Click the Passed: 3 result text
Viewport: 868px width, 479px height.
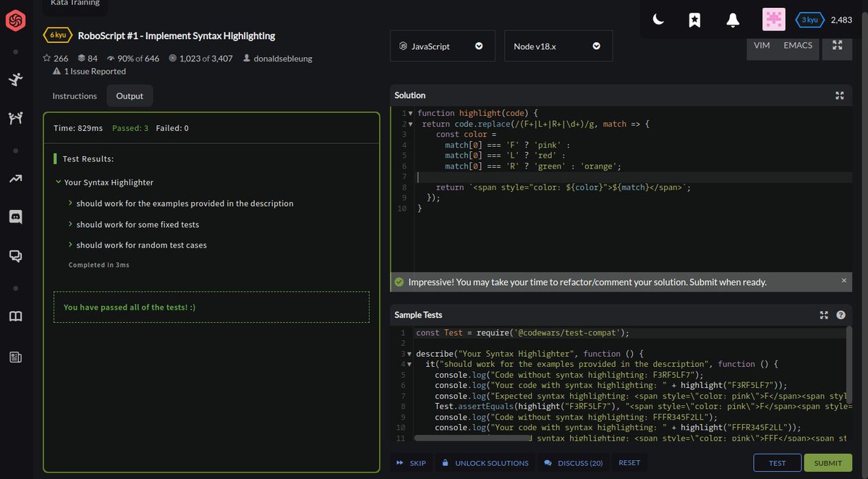130,128
